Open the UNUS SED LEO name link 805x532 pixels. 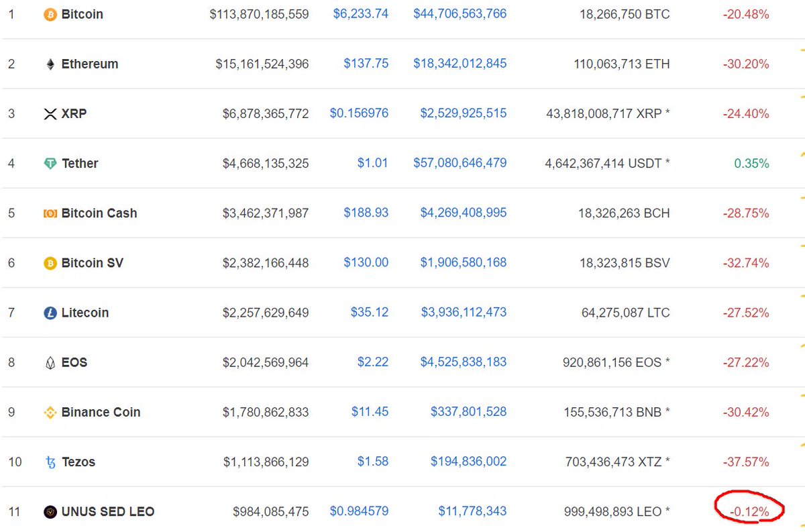pos(108,511)
